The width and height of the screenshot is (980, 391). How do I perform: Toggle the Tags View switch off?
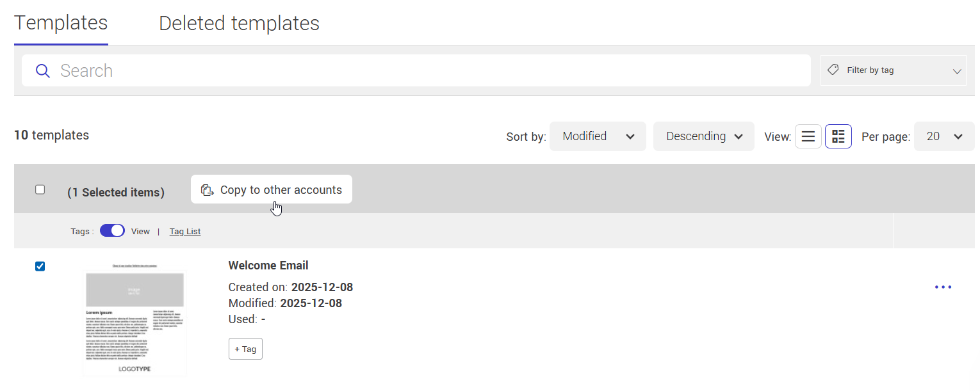click(x=112, y=231)
